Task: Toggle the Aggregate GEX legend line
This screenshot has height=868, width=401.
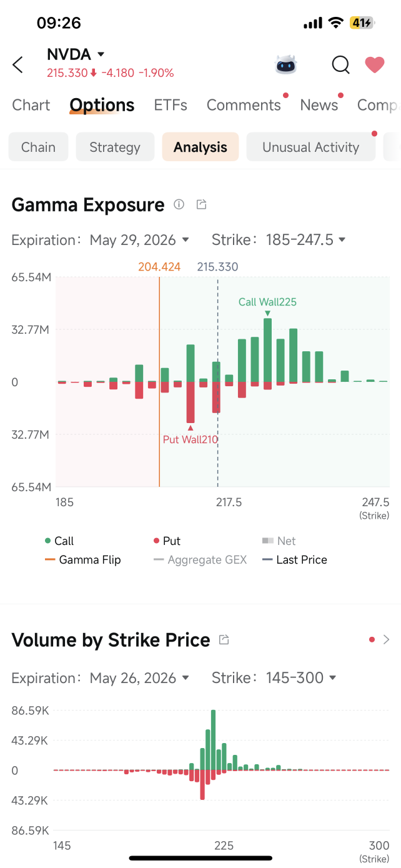Action: pyautogui.click(x=200, y=560)
